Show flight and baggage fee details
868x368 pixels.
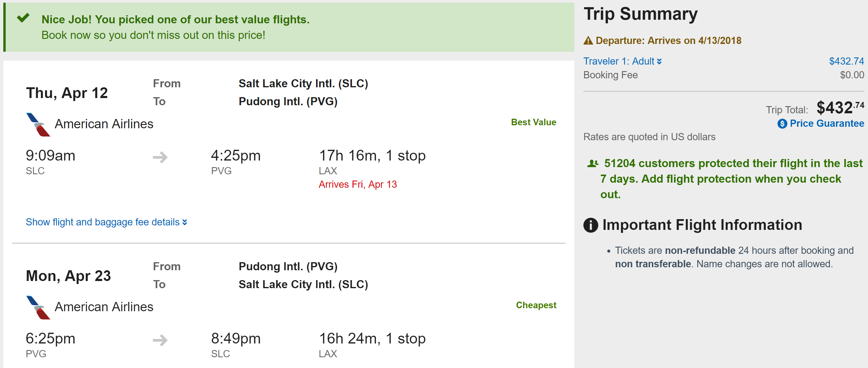click(103, 222)
